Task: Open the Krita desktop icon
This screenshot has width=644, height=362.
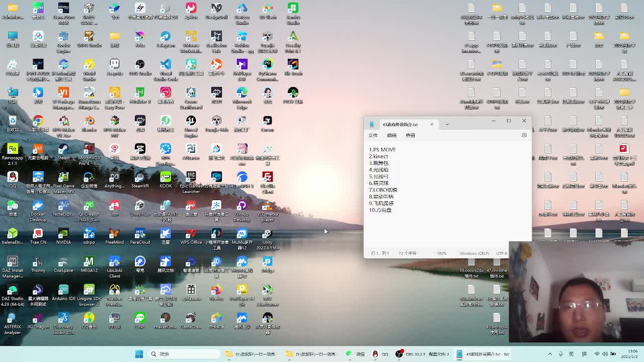Action: (140, 37)
